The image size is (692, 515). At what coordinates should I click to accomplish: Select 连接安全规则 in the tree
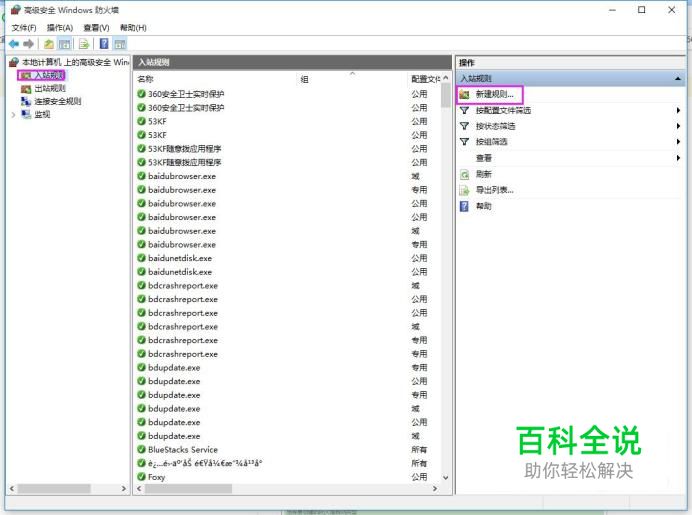58,101
